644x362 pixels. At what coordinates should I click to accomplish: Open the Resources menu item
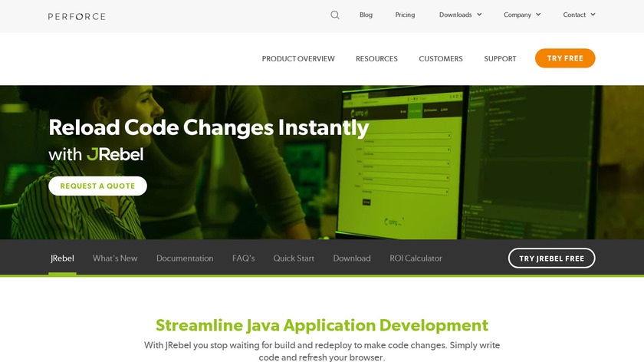coord(376,59)
